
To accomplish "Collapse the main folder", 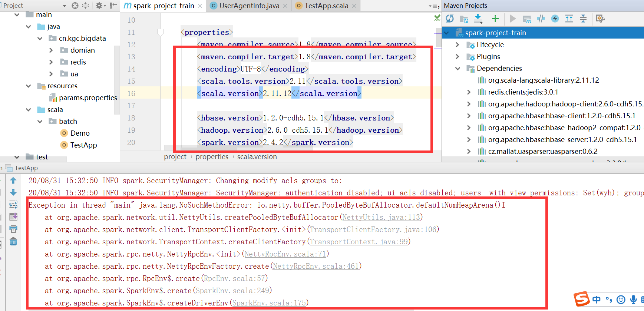I will pyautogui.click(x=17, y=15).
